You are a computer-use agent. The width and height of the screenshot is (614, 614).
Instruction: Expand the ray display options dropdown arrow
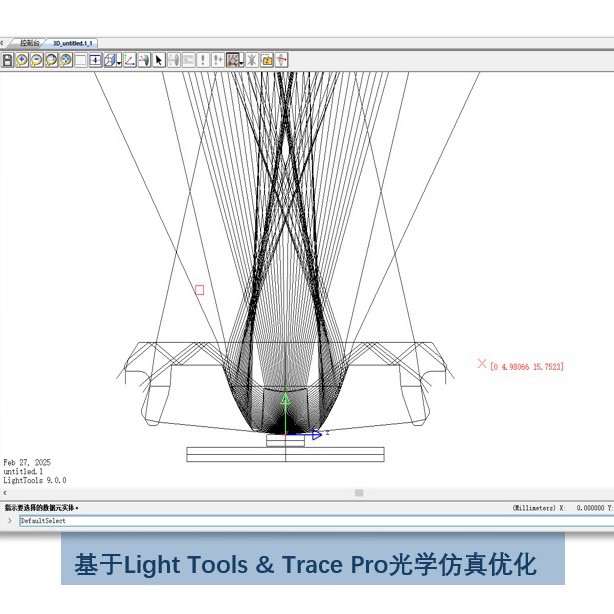[x=241, y=61]
